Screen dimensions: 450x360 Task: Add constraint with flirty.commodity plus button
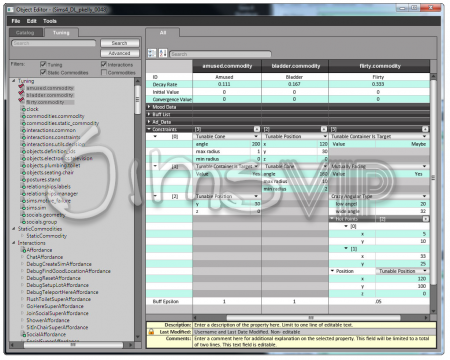coord(425,129)
